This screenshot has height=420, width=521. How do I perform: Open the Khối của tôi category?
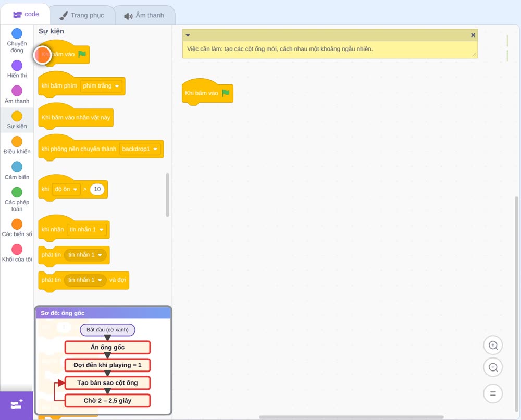17,253
